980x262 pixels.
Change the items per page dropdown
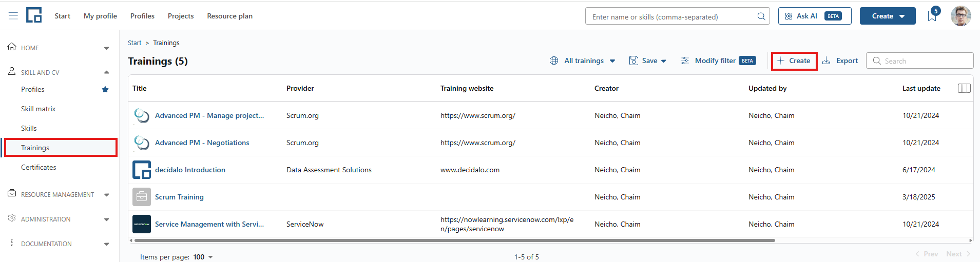(203, 257)
